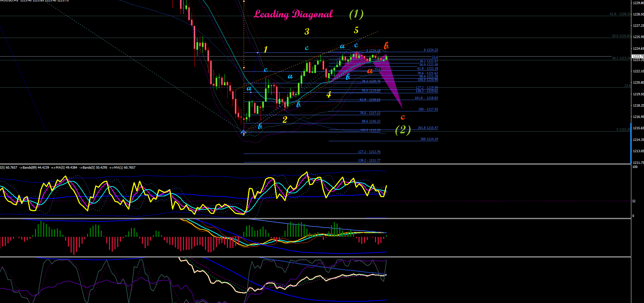Click the "MA(1) 60.7657" indicator readout
This screenshot has width=644, height=303.
pos(125,168)
